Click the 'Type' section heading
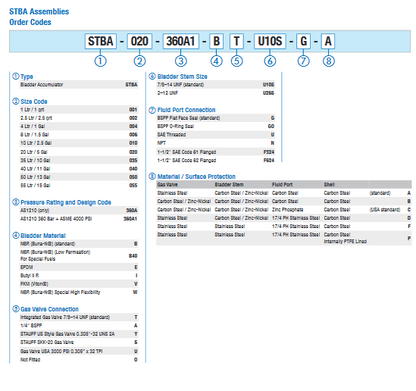Screen dimensions: 416x391 (27, 76)
